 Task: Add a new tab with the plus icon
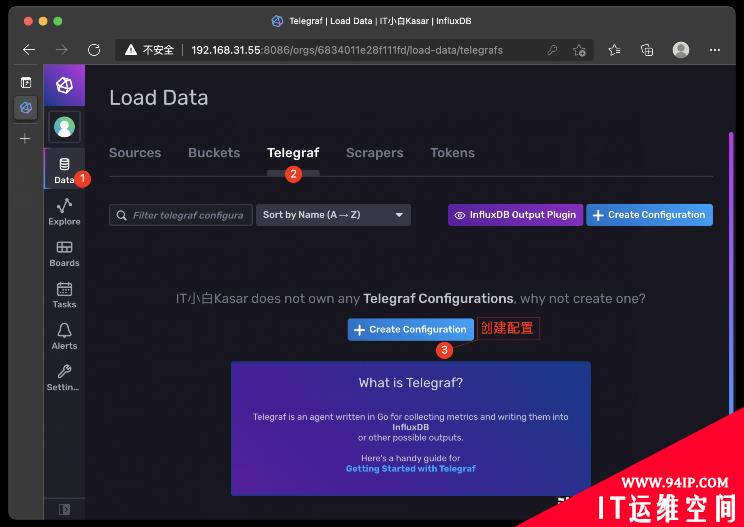25,139
